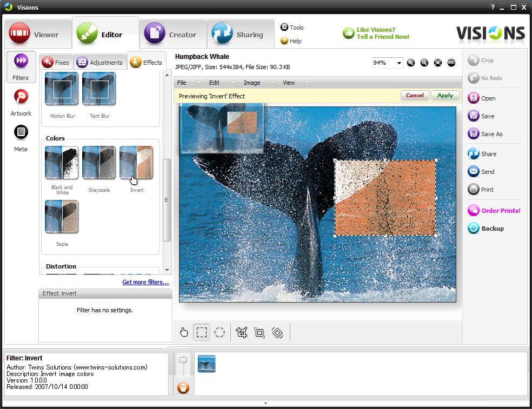
Task: Click the Save As icon button
Action: (x=485, y=134)
